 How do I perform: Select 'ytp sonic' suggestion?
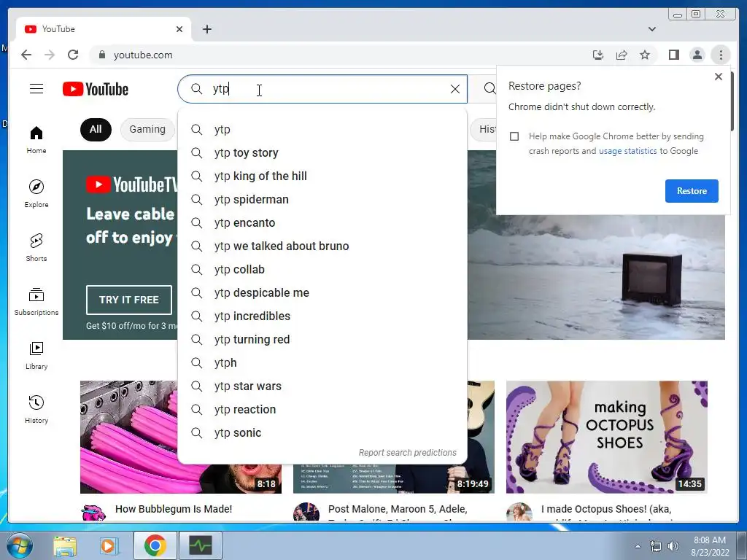click(x=322, y=433)
